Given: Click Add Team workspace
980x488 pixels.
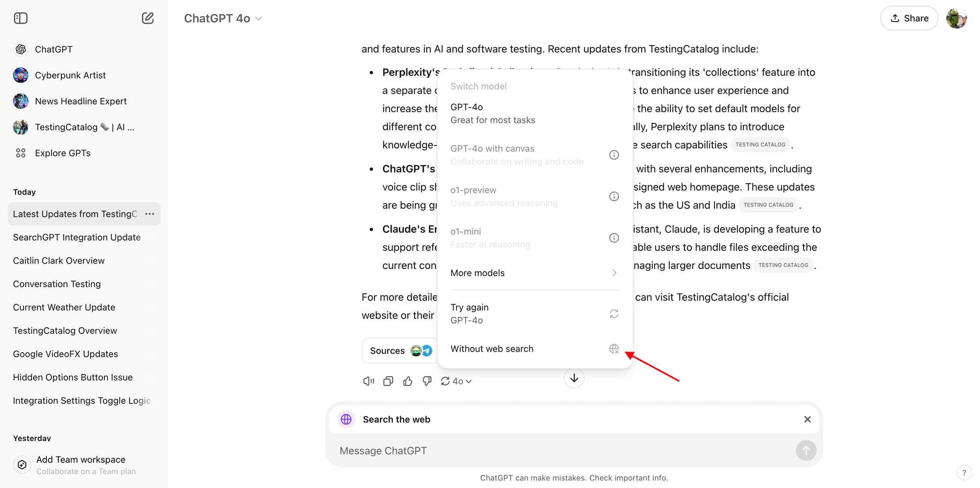Looking at the screenshot, I should tap(84, 464).
